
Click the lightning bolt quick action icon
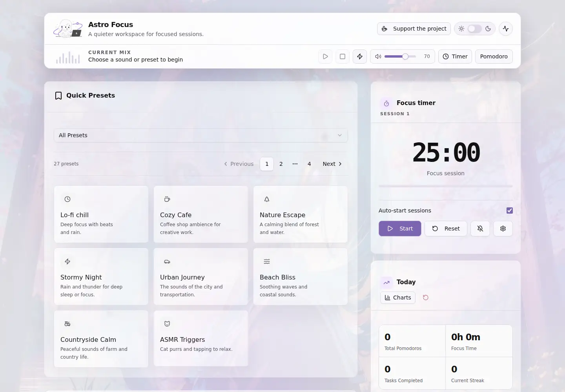[x=360, y=56]
